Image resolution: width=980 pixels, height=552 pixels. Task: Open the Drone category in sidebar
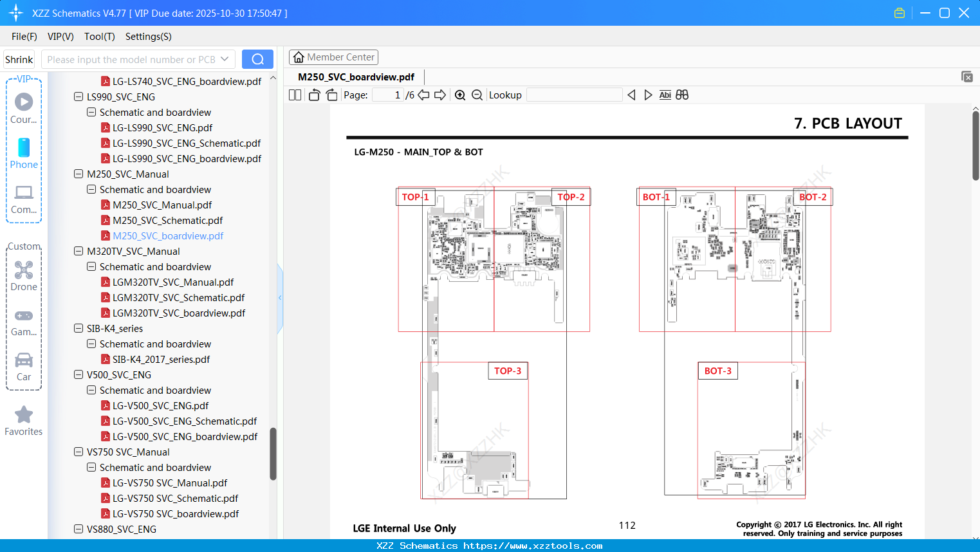tap(24, 273)
